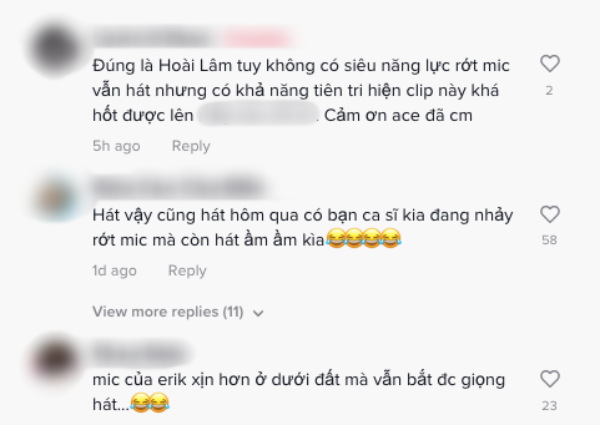Expand View more replies (11)

point(168,312)
